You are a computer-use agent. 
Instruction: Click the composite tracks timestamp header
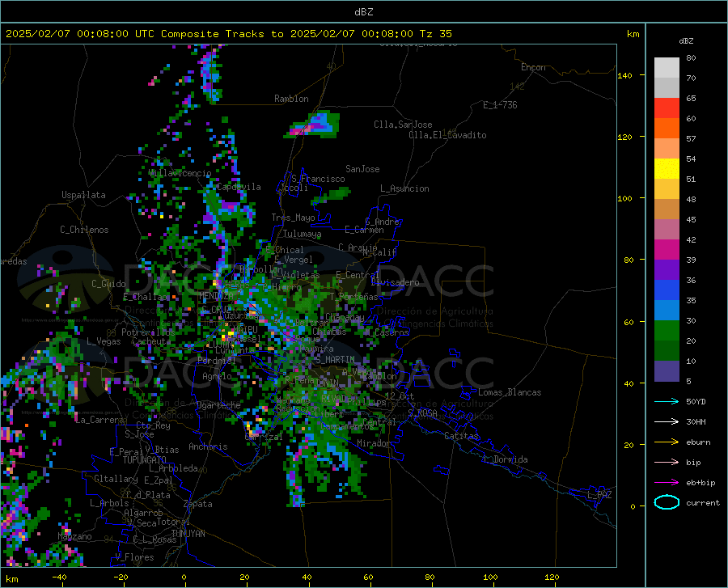228,34
